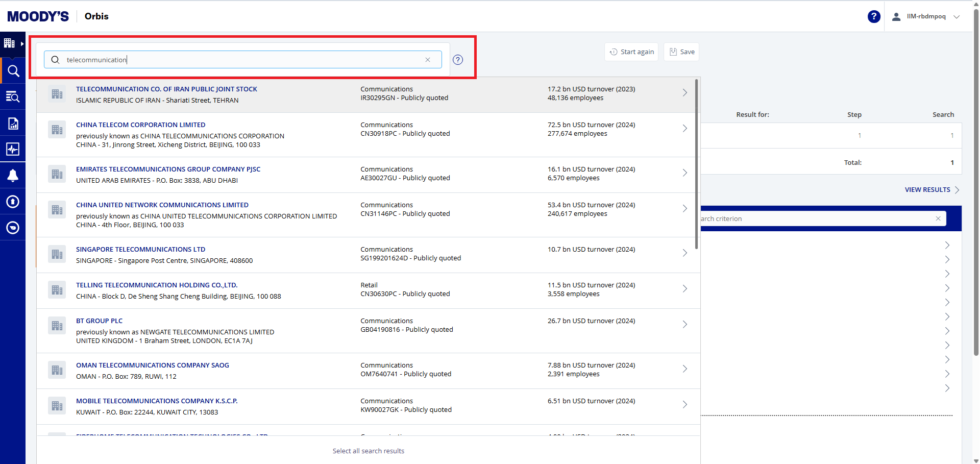The width and height of the screenshot is (980, 464).
Task: Expand the BT Group PLC result chevron
Action: [x=684, y=325]
